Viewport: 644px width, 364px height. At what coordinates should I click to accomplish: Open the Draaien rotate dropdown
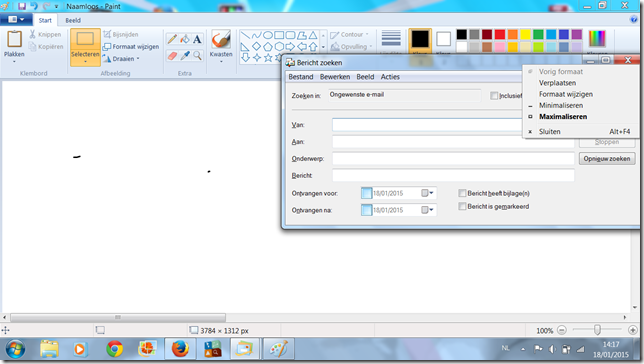click(x=122, y=59)
